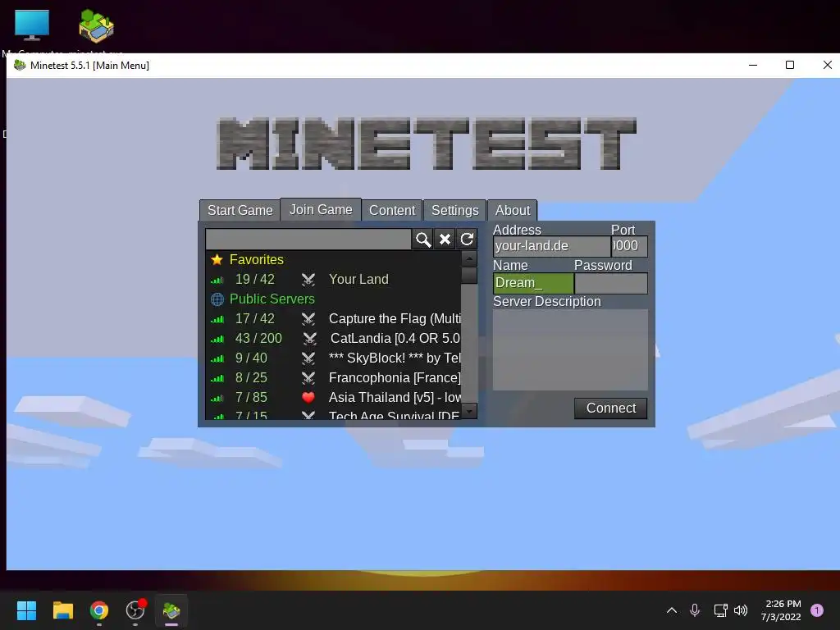The height and width of the screenshot is (630, 840).
Task: Click the swords icon next to CatLandia
Action: click(309, 339)
